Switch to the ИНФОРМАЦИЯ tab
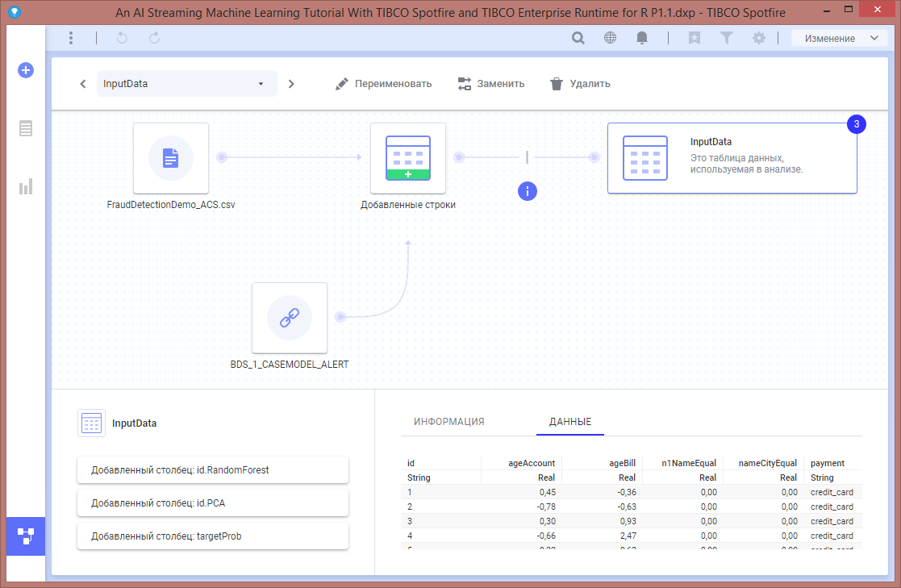The image size is (901, 588). coord(448,422)
